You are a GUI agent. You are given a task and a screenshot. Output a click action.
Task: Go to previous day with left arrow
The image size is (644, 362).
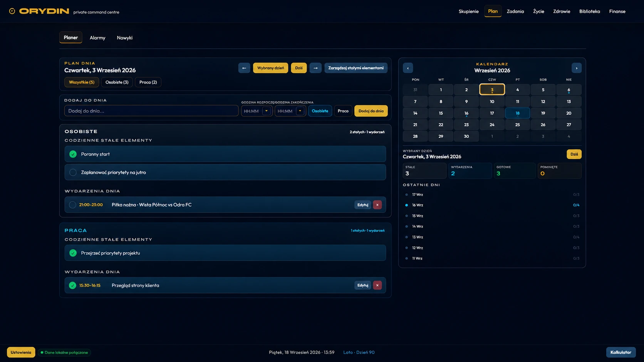(x=244, y=68)
